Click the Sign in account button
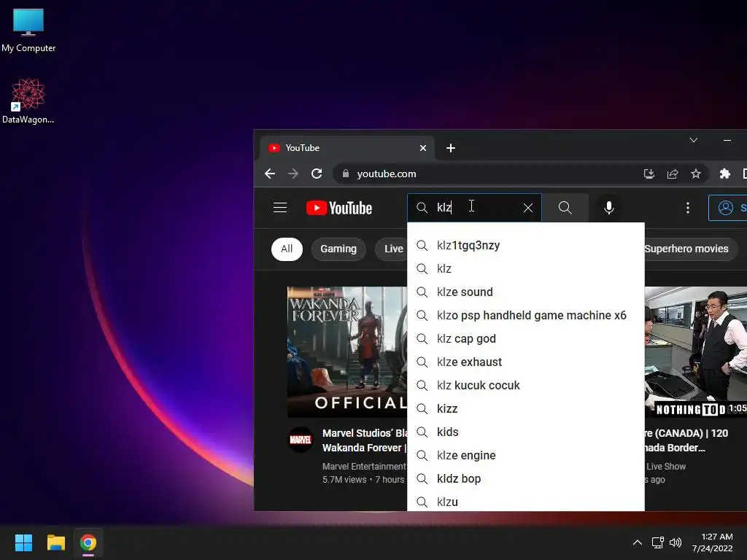 728,208
